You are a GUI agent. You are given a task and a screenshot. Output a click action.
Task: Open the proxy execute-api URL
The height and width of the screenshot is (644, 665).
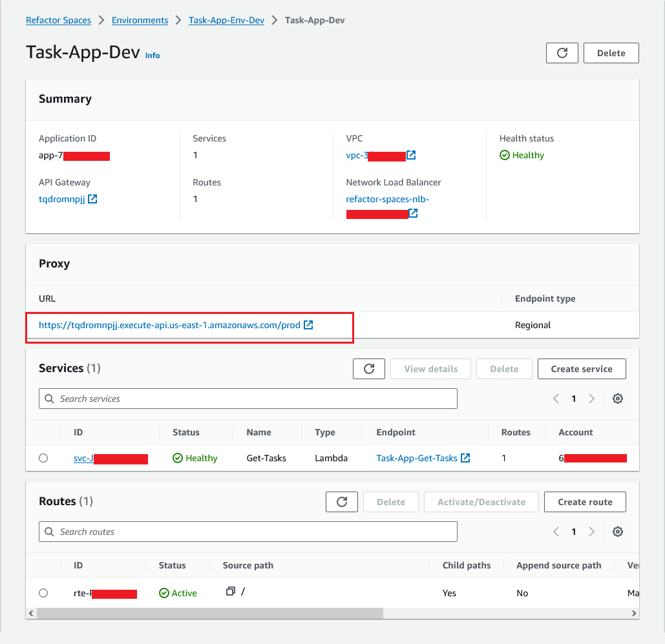(x=169, y=325)
